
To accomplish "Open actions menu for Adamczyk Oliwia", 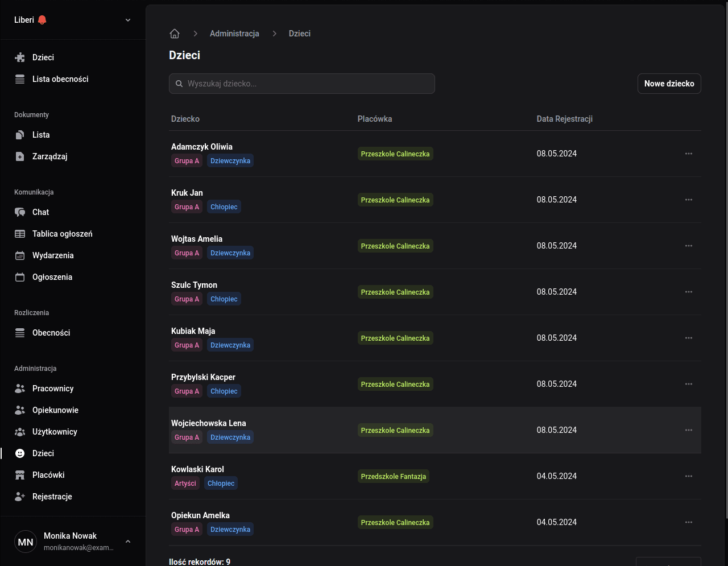I will click(688, 154).
